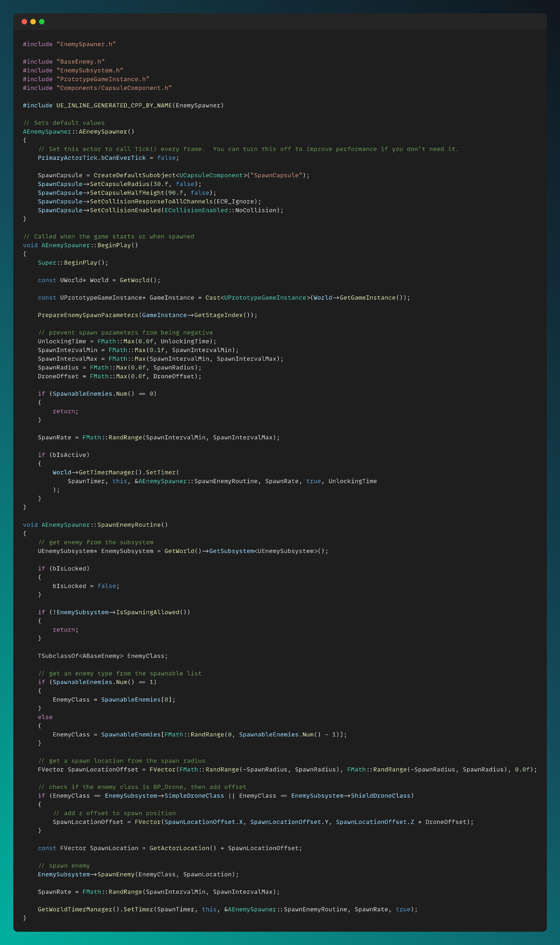This screenshot has width=560, height=945.
Task: Click the red close window button
Action: [24, 21]
